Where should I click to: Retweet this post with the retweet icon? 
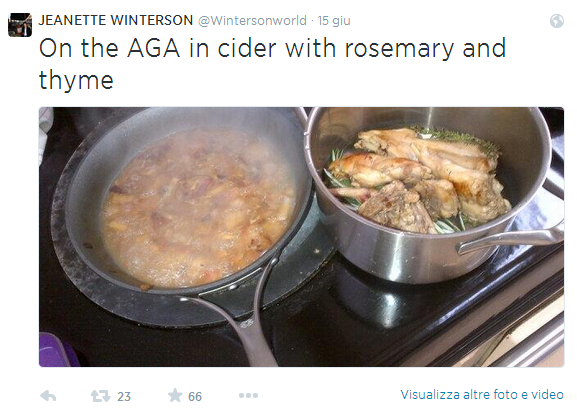pyautogui.click(x=100, y=396)
